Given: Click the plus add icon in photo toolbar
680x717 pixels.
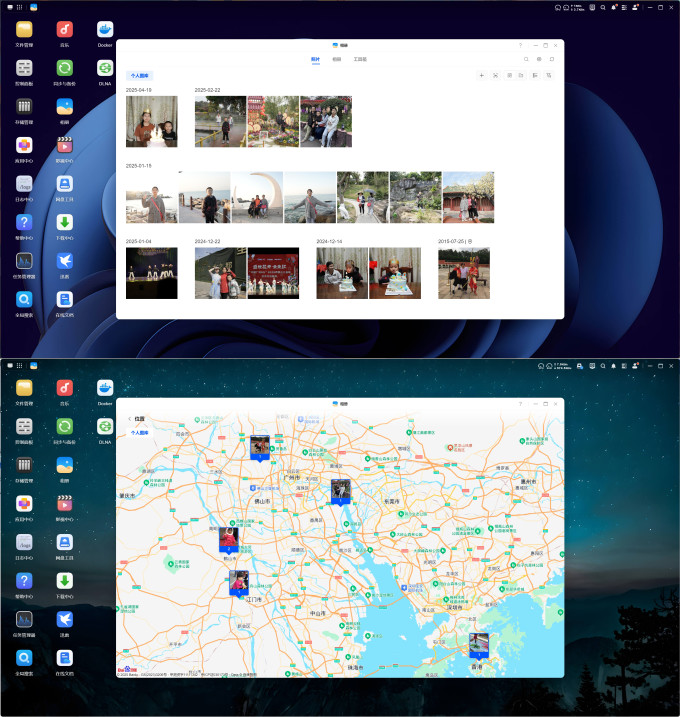Looking at the screenshot, I should [481, 75].
